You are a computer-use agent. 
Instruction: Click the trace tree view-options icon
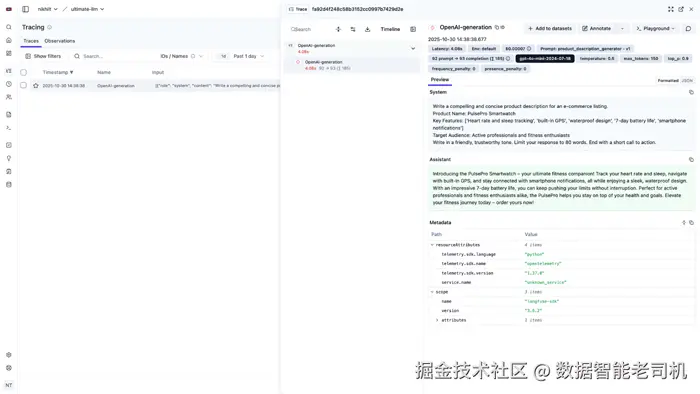[x=353, y=29]
